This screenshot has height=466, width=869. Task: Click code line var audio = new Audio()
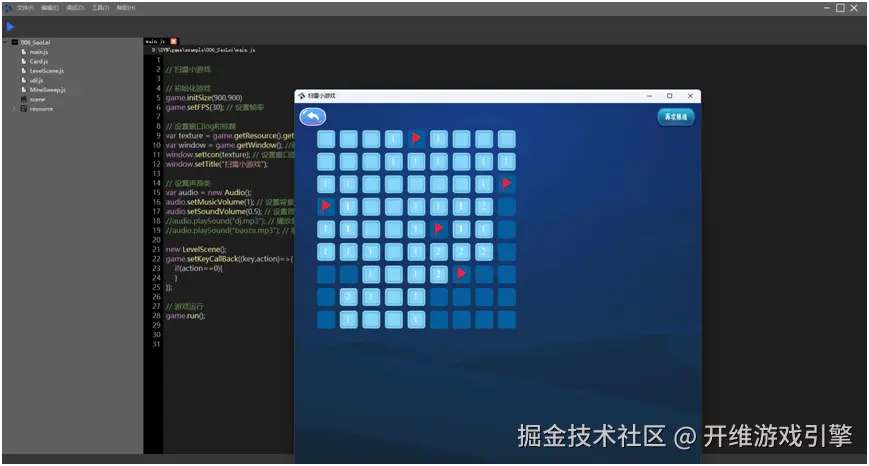(208, 192)
